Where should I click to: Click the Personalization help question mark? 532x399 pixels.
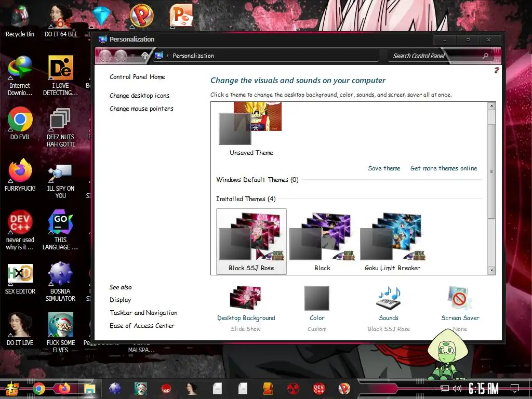[496, 70]
